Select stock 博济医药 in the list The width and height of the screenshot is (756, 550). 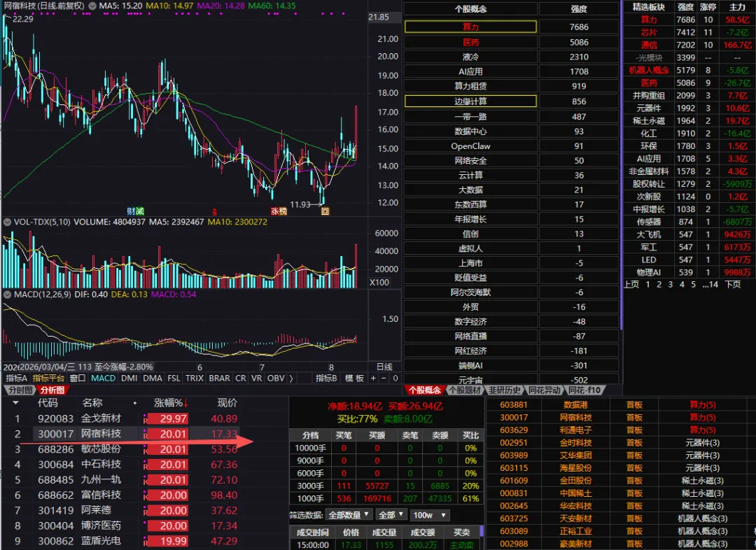coord(101,526)
